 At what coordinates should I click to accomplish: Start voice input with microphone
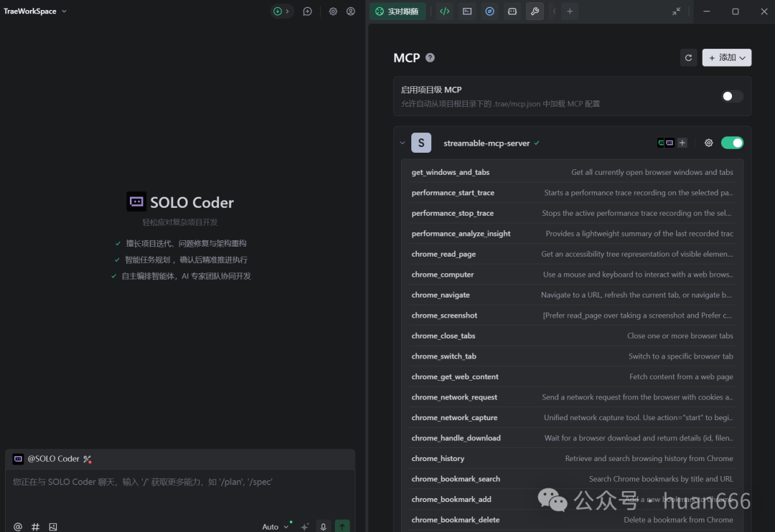(323, 526)
